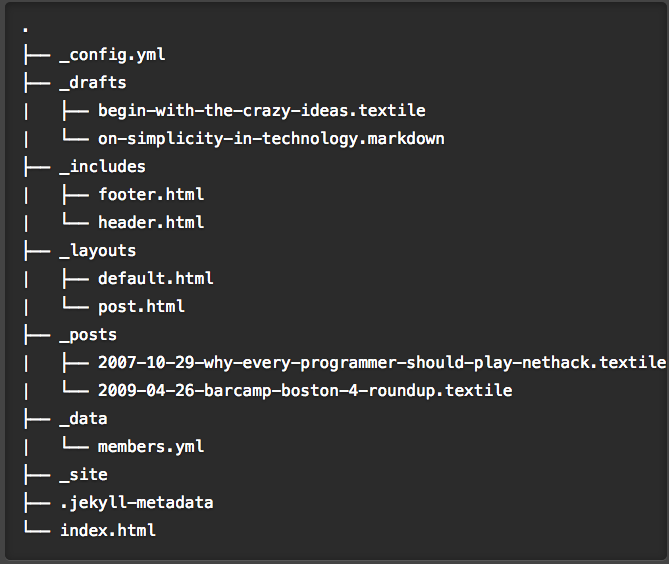Select the 2007-10-29 nethack post file
669x564 pixels.
382,363
